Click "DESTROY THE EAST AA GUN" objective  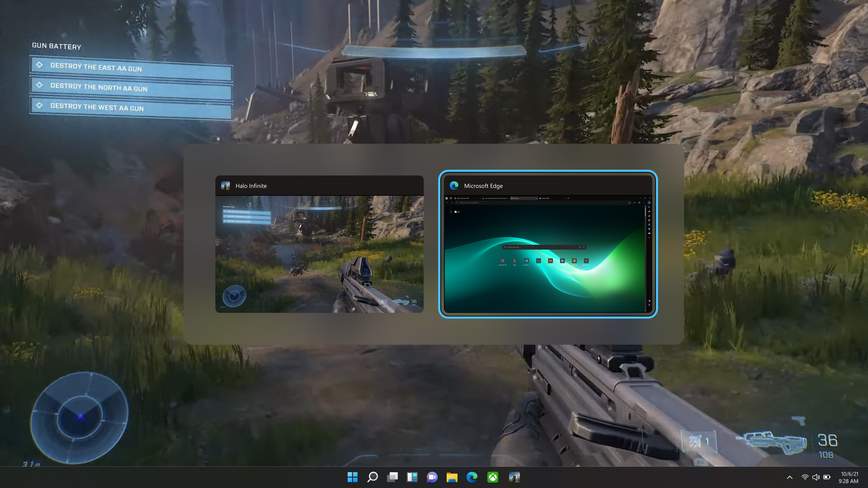(x=131, y=68)
